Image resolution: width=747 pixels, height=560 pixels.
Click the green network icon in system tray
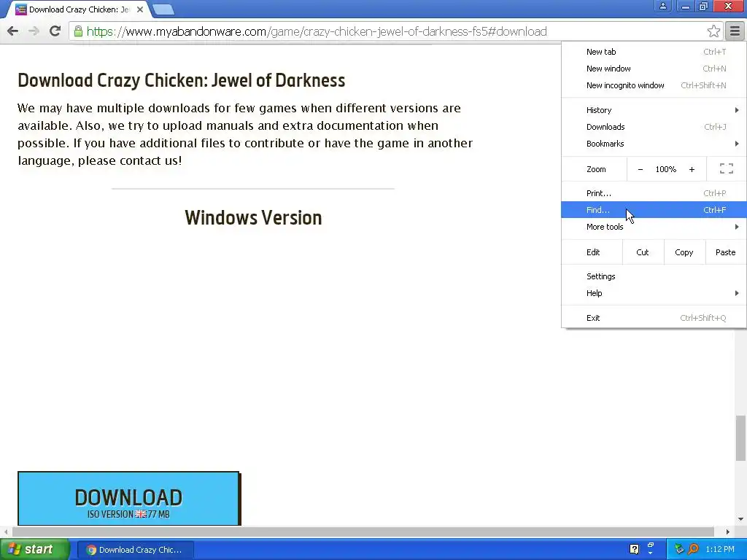679,549
